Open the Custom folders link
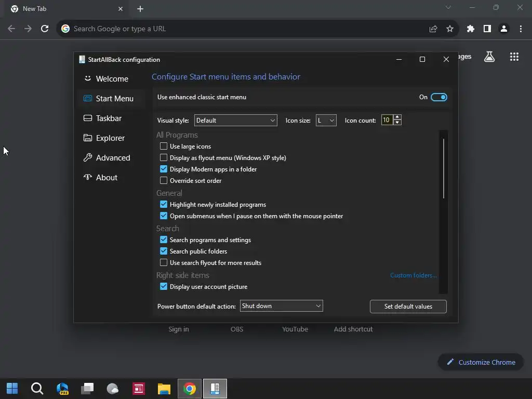Image resolution: width=532 pixels, height=399 pixels. [x=413, y=275]
